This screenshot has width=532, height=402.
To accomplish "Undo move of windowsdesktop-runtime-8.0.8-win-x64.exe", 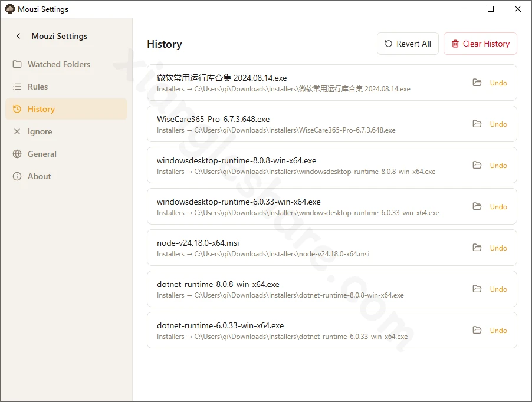I will (498, 166).
